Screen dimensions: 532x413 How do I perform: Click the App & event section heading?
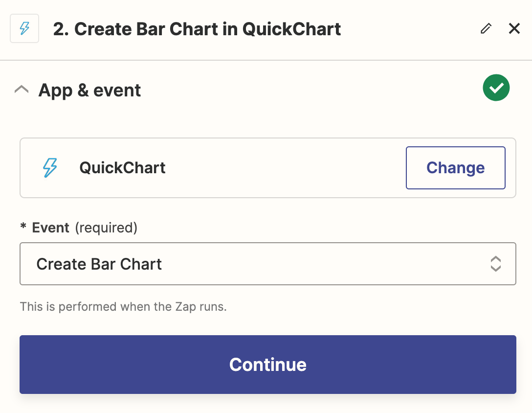[89, 91]
